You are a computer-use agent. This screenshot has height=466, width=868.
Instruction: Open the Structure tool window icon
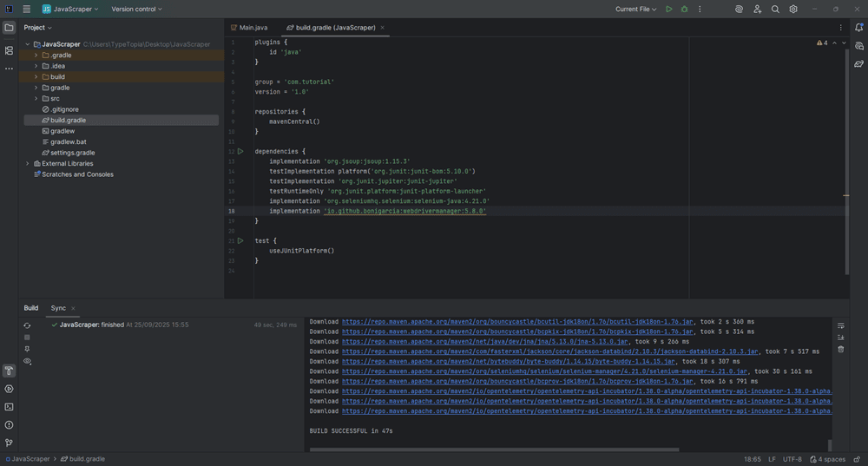click(x=9, y=51)
